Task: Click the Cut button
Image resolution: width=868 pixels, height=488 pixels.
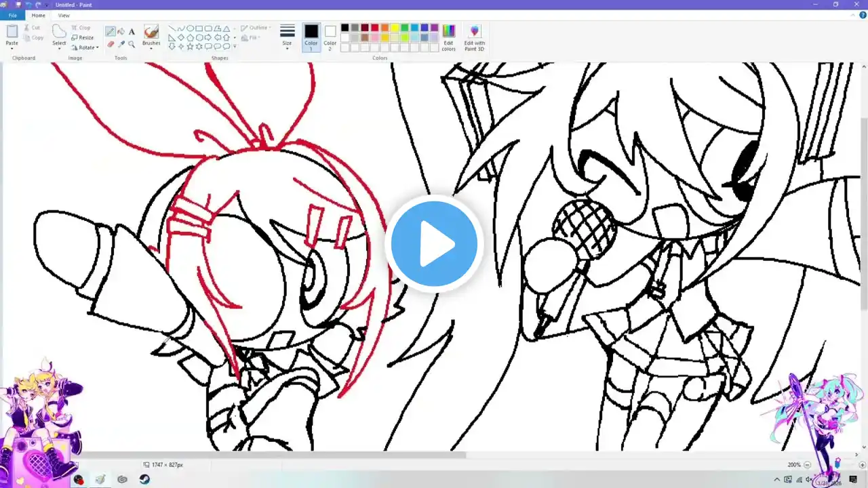Action: pos(33,28)
